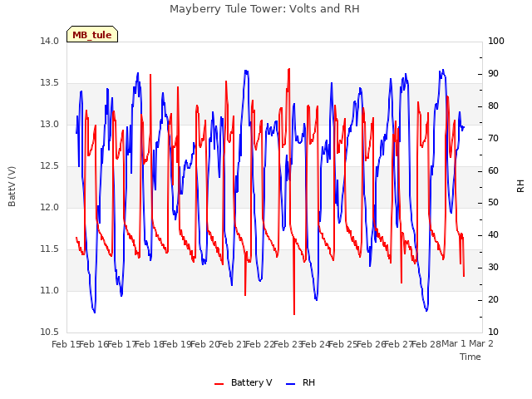Click the 70 tick on RH axis

[x=493, y=139]
